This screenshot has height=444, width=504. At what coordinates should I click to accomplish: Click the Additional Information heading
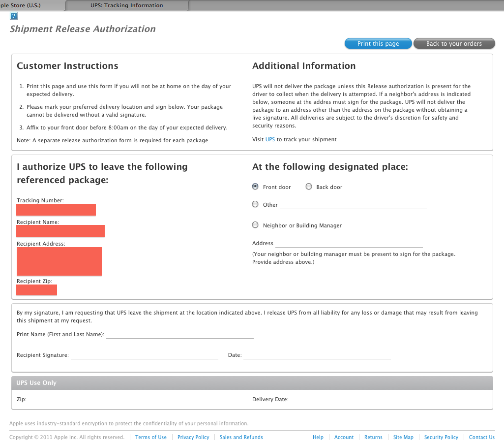(x=304, y=65)
